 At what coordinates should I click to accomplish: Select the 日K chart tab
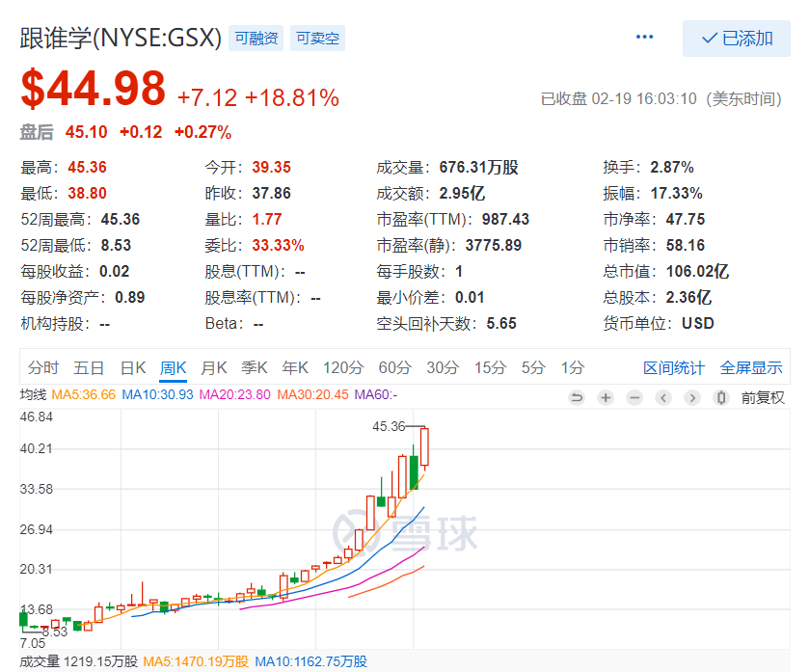[x=133, y=367]
